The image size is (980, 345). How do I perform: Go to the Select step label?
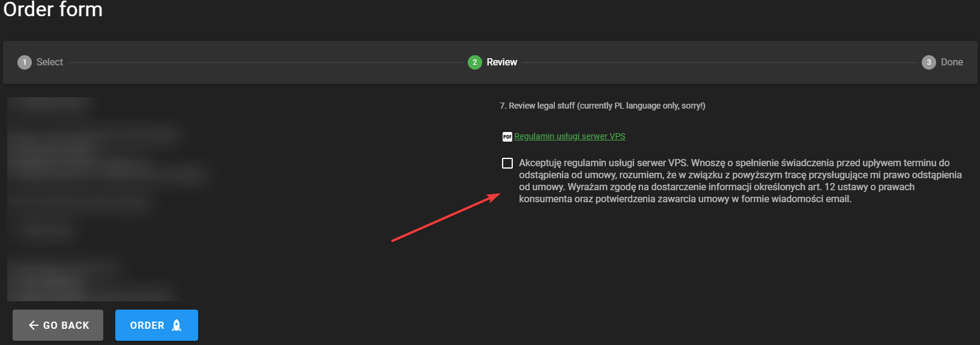click(x=49, y=62)
